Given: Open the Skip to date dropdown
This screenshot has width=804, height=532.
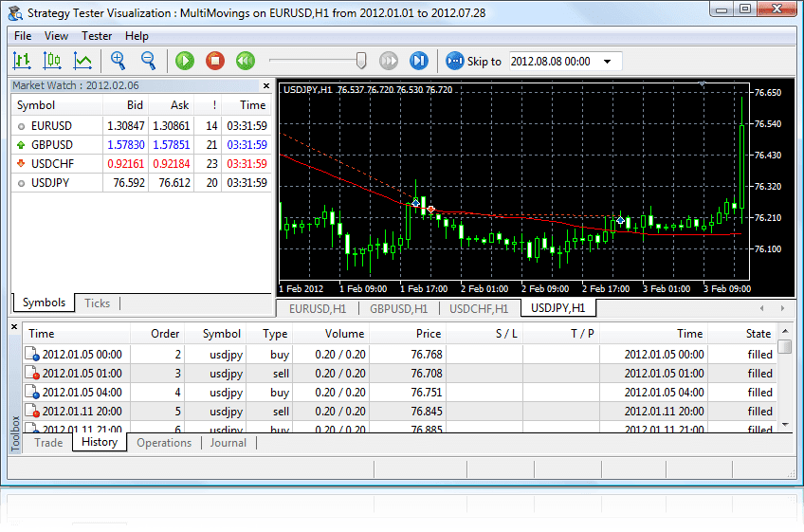Looking at the screenshot, I should [608, 62].
